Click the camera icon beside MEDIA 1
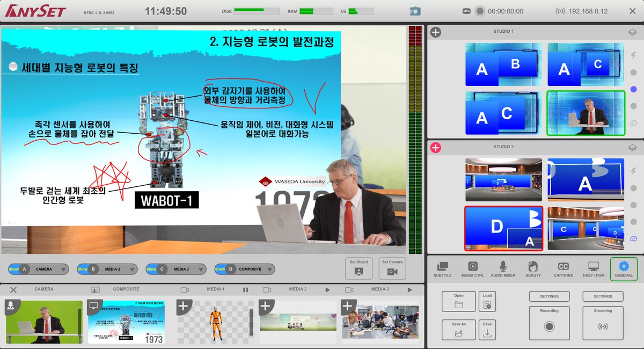The width and height of the screenshot is (644, 349). click(x=185, y=289)
